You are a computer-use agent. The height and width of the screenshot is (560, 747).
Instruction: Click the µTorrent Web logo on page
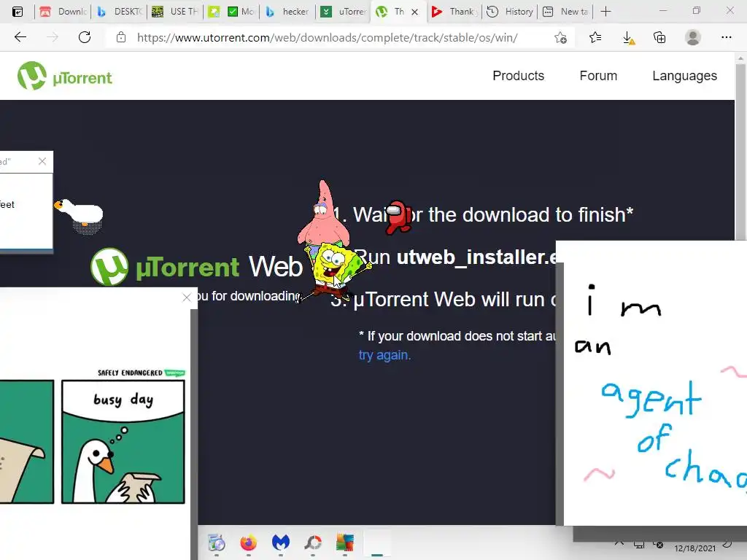coord(196,266)
